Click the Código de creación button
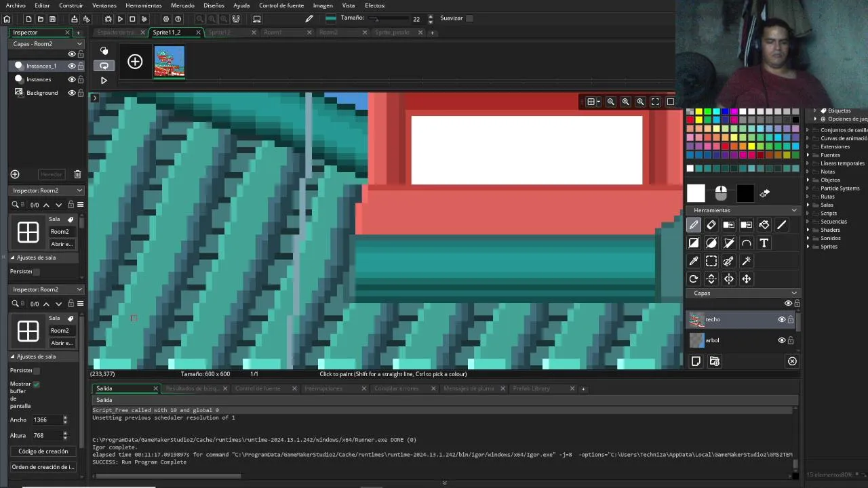Viewport: 868px width, 488px height. click(x=43, y=451)
